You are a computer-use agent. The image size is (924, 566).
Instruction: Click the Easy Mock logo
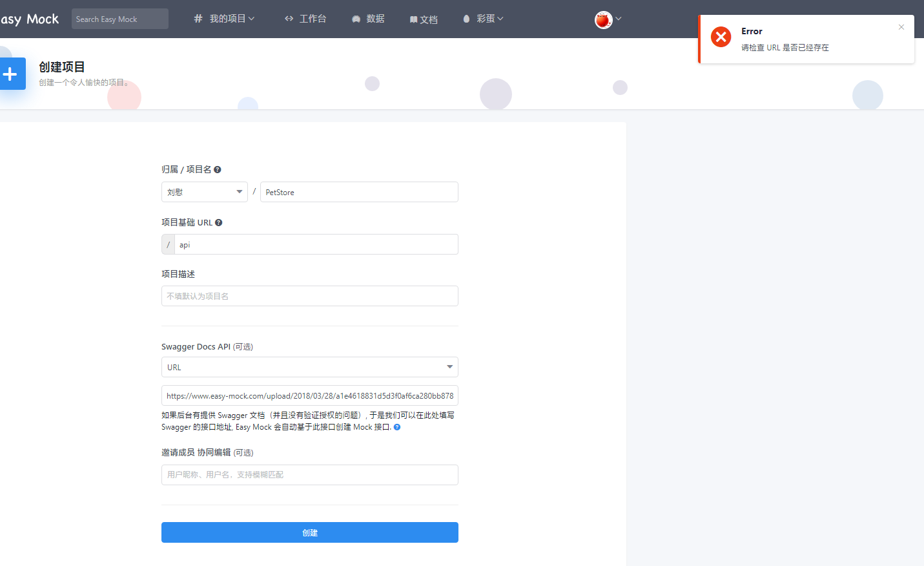pos(30,19)
